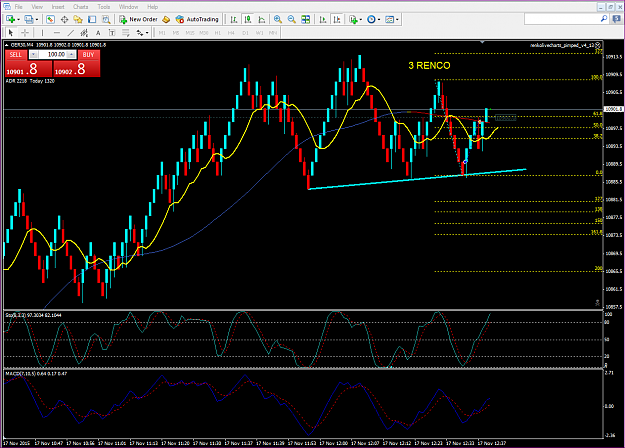Viewport: 625px width, 448px height.
Task: Click the search magnifier icon
Action: [604, 19]
